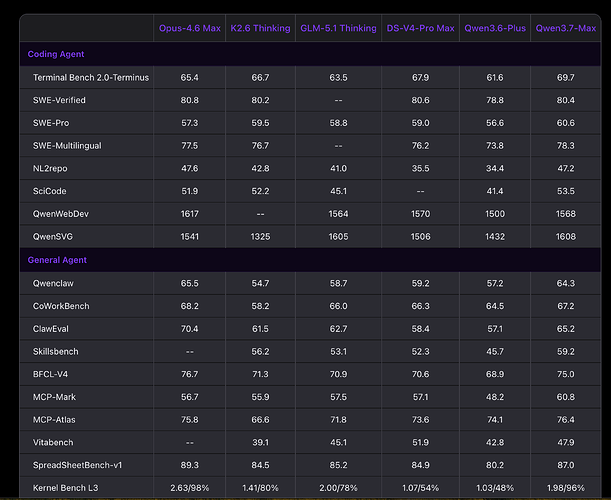Screen dimensions: 611x500
Task: Select the Coding Agent section heading
Action: pos(56,54)
